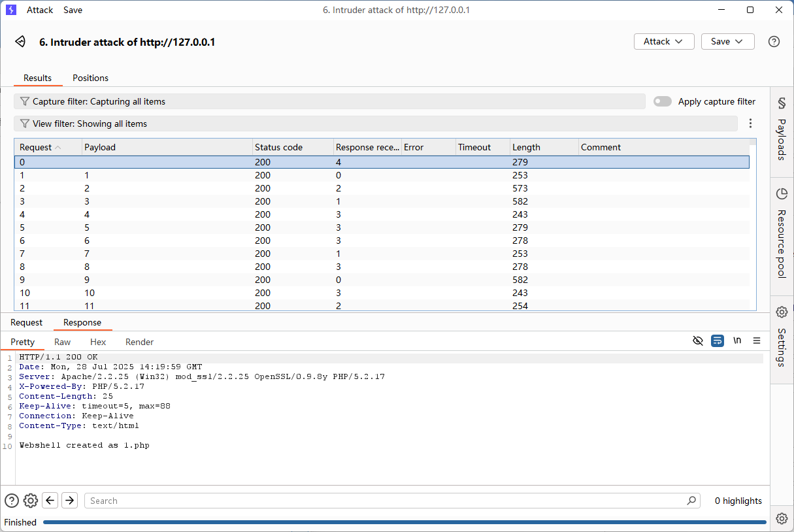Open the help question mark icon at top right
Viewport: 794px width, 532px height.
(x=774, y=42)
